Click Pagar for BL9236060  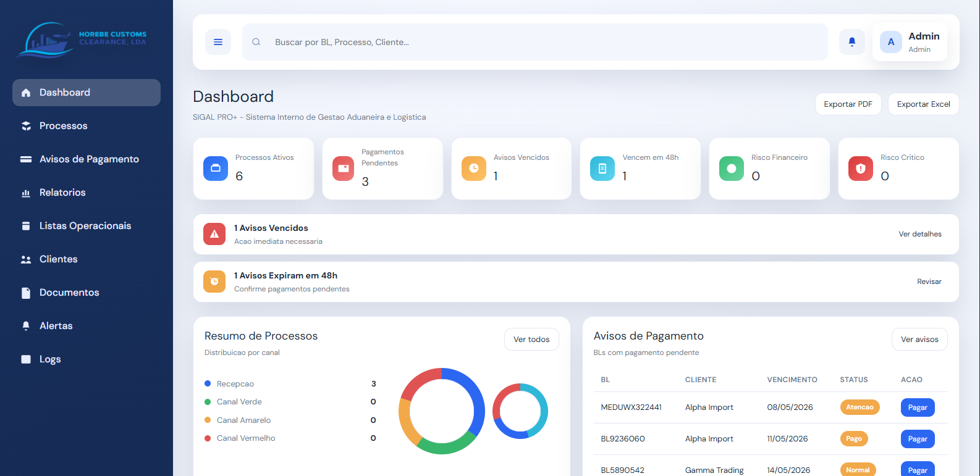(918, 439)
